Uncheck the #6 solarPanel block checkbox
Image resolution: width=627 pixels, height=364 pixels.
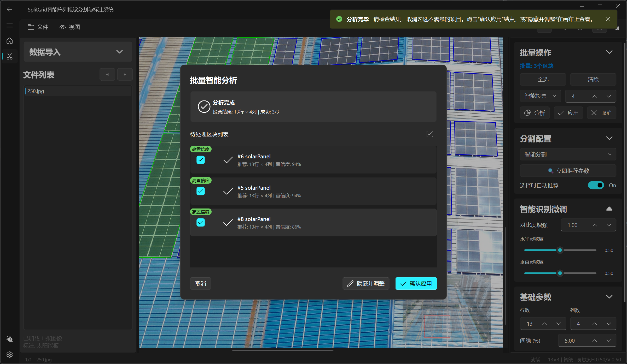coord(201,160)
